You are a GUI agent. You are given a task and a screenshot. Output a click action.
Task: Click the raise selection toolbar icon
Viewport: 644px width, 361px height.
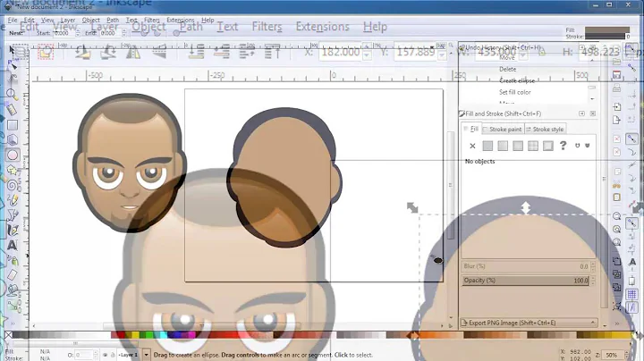[x=247, y=52]
